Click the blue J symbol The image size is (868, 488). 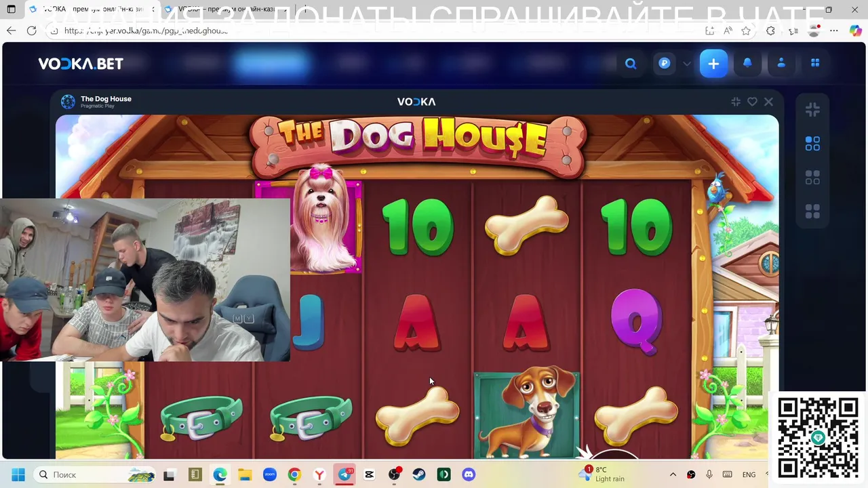[x=309, y=322]
